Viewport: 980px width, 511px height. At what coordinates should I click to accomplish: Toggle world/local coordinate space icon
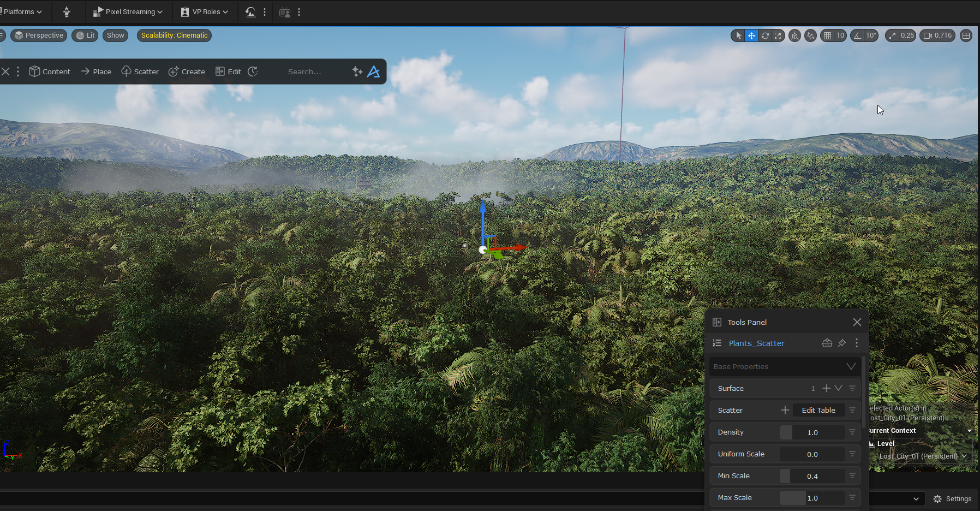pos(795,35)
